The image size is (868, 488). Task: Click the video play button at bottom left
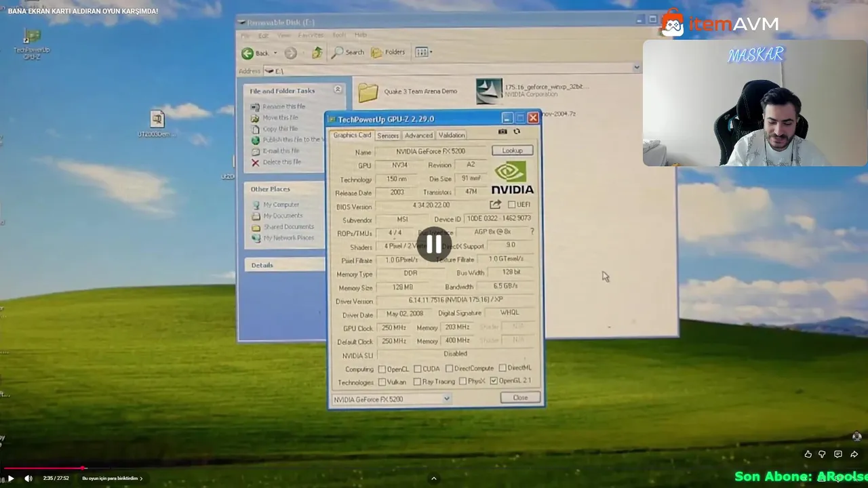pos(10,479)
